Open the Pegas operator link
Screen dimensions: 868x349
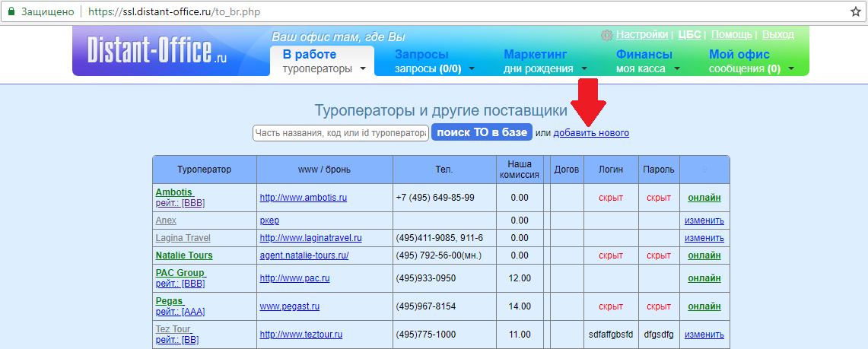point(169,301)
